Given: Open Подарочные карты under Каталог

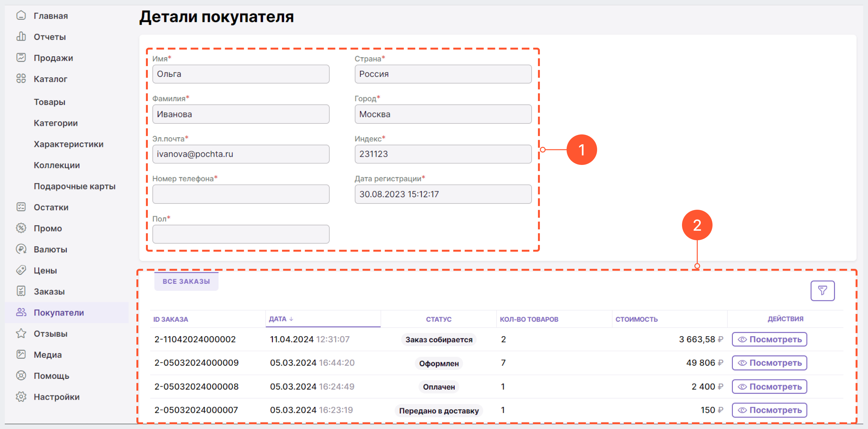Looking at the screenshot, I should tap(74, 186).
